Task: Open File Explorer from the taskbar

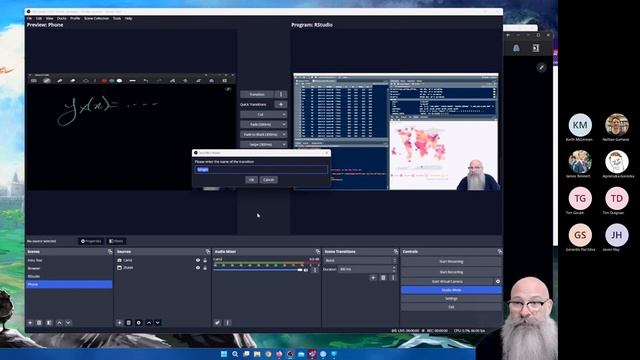Action: coord(257,354)
